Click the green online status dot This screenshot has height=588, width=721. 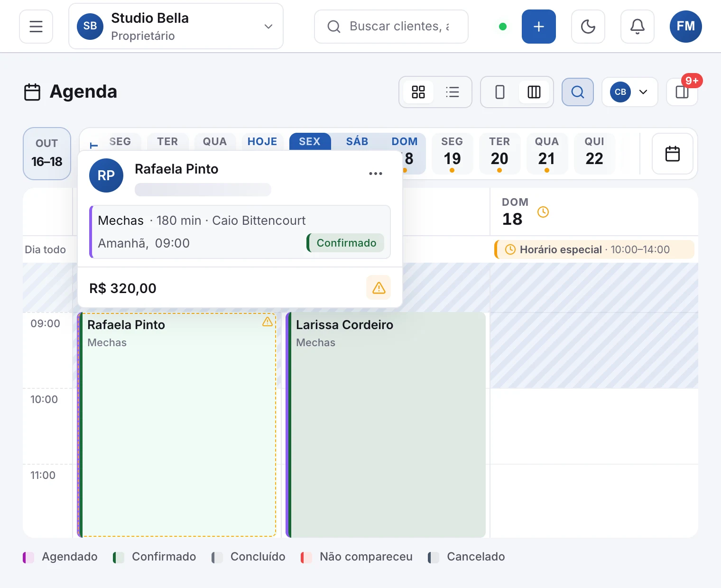tap(503, 27)
